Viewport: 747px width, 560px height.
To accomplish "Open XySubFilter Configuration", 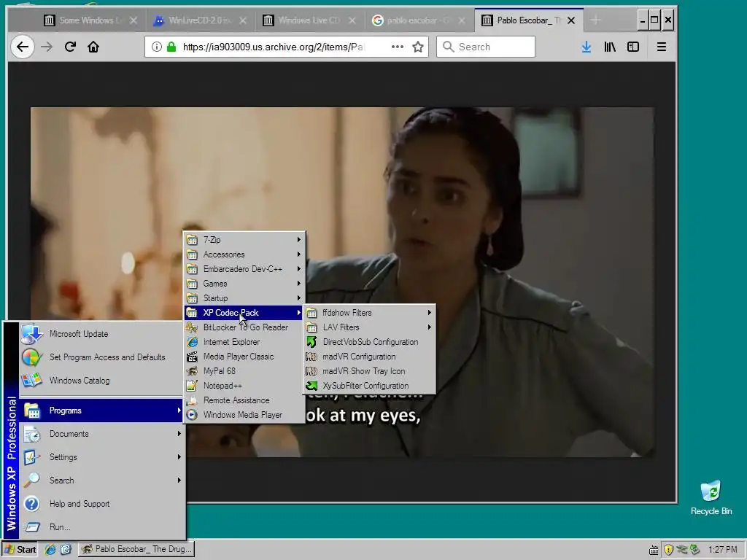I will 369,386.
